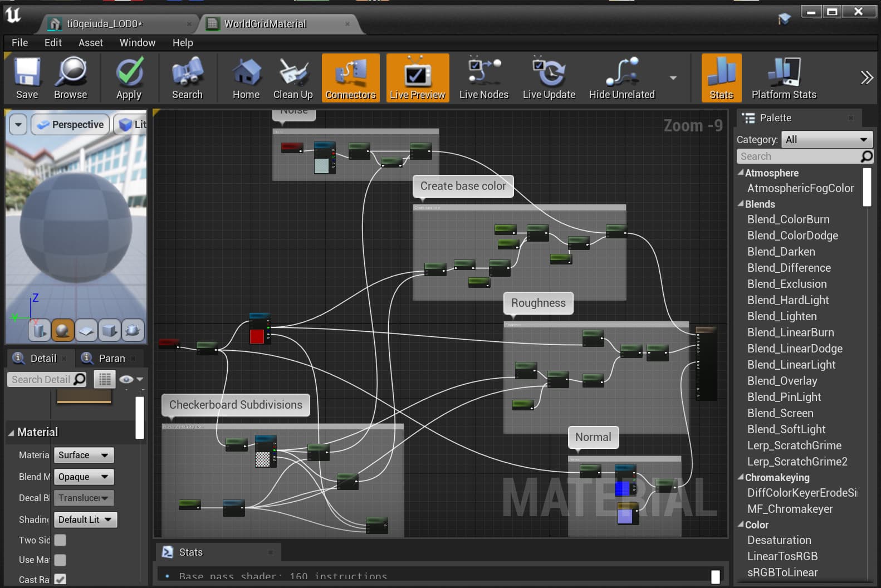Image resolution: width=881 pixels, height=588 pixels.
Task: Toggle the Connectors toolbar button
Action: (351, 78)
